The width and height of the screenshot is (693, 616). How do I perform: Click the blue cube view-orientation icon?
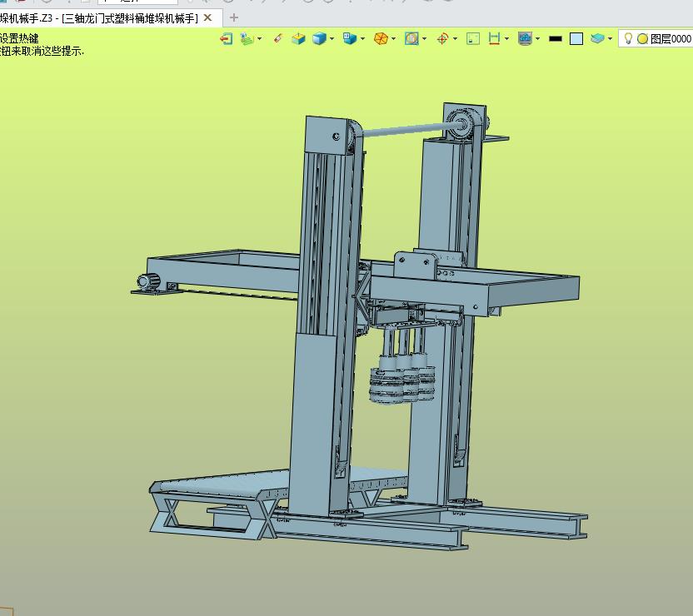point(350,39)
